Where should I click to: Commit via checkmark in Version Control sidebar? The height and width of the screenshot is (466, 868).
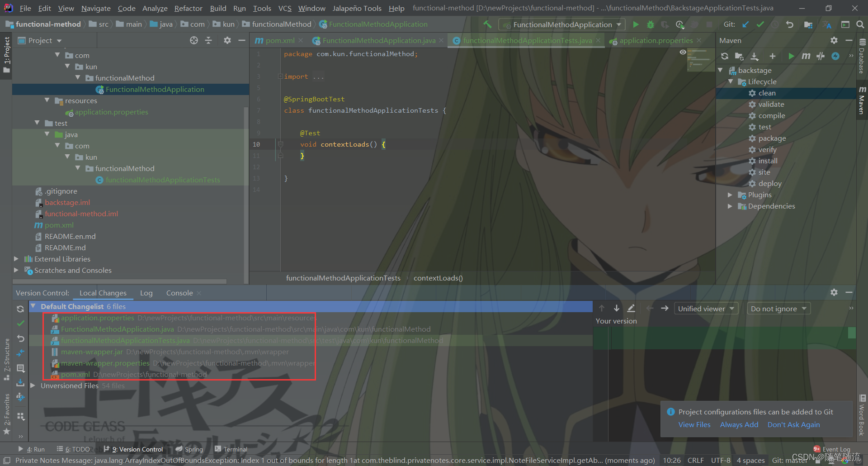point(20,323)
